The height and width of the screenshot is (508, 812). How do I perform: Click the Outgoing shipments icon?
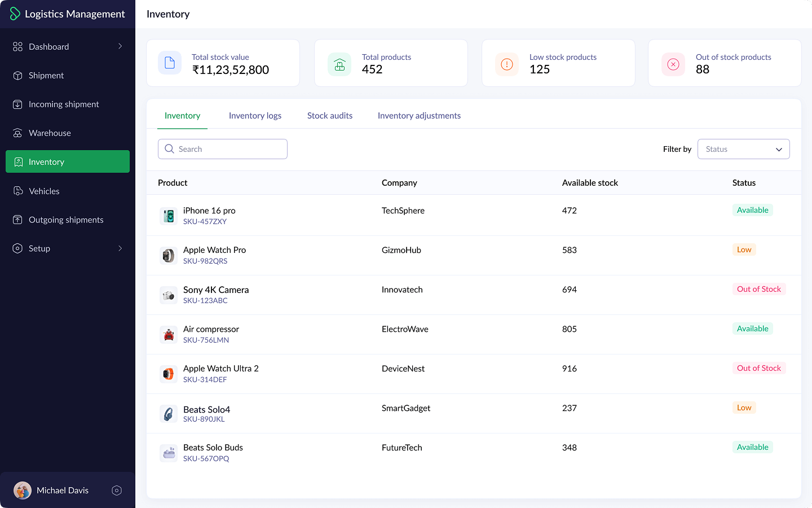[18, 220]
